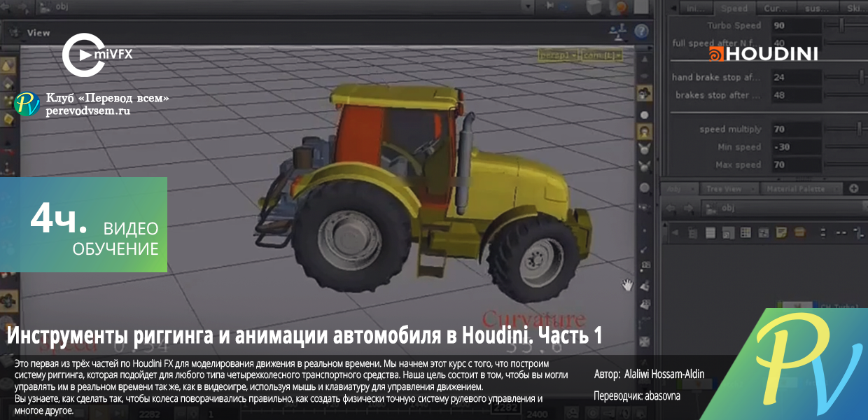Screen dimensions: 868x420
Task: Click the Min speed value field
Action: [796, 147]
